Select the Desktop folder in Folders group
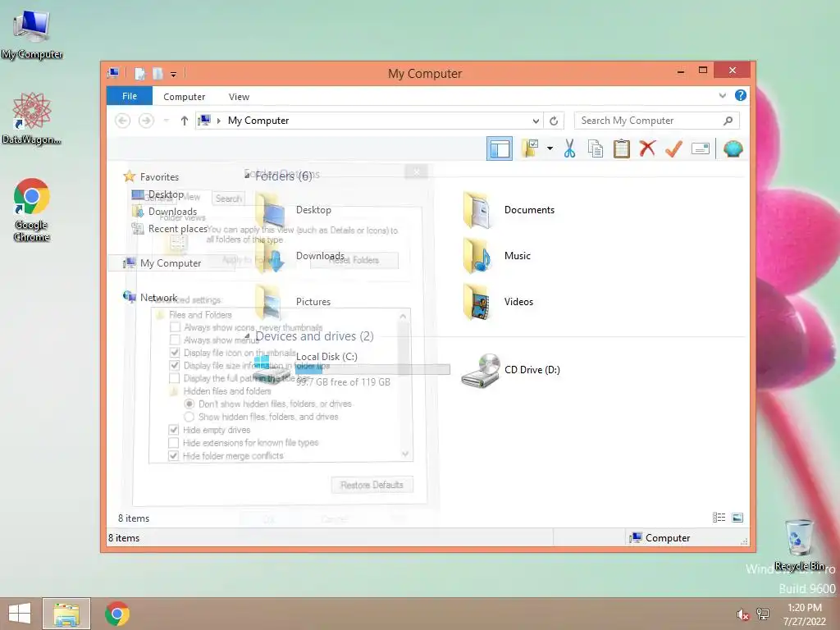 (x=292, y=210)
